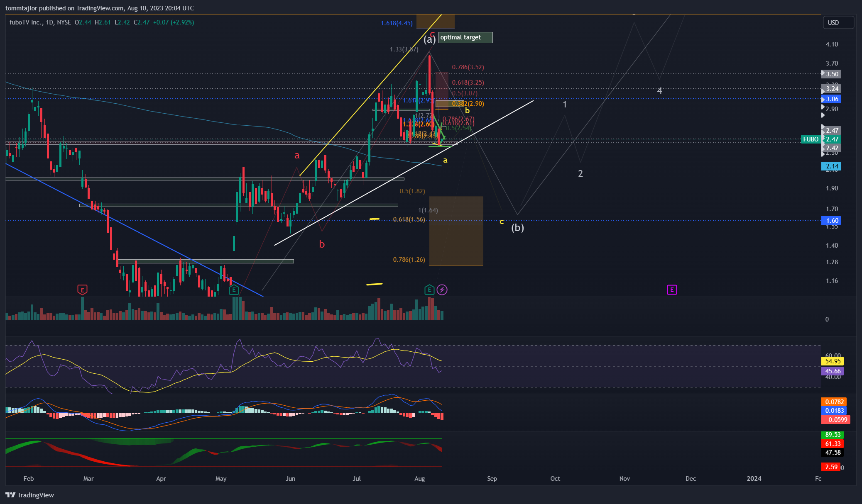Click the blue 3.06 price label
862x504 pixels.
[x=832, y=99]
